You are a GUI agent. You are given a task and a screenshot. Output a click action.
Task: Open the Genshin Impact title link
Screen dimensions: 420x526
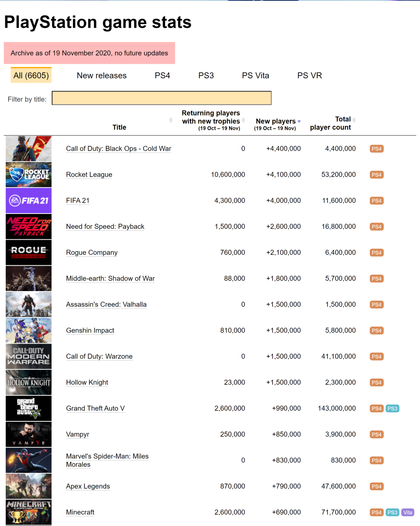[90, 331]
